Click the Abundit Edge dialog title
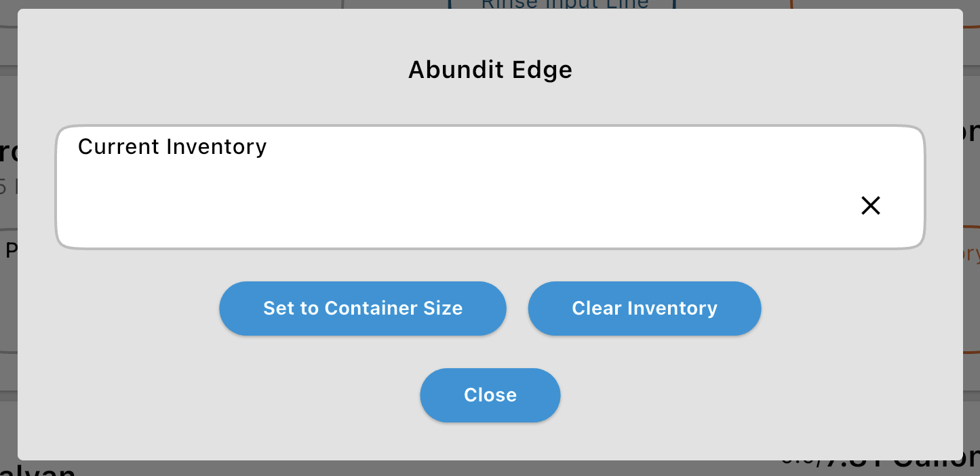The height and width of the screenshot is (476, 980). click(x=490, y=69)
